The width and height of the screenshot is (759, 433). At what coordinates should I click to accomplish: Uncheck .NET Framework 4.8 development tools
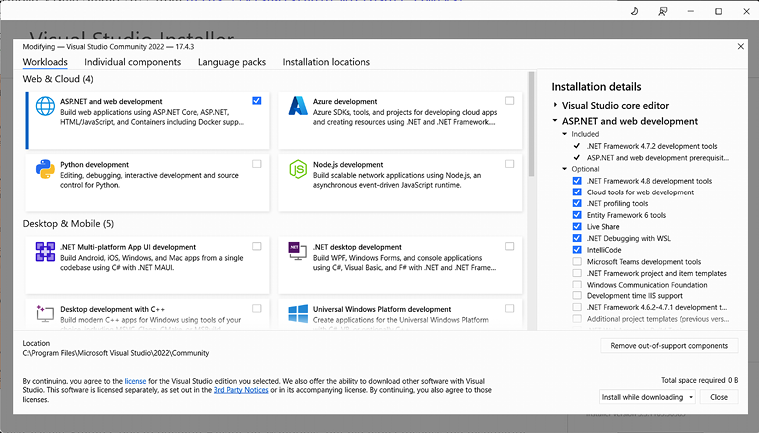[x=577, y=181]
